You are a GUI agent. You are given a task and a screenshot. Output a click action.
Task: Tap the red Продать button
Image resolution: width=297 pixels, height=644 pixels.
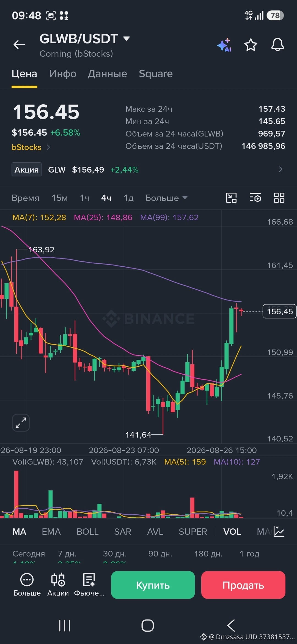point(243,585)
